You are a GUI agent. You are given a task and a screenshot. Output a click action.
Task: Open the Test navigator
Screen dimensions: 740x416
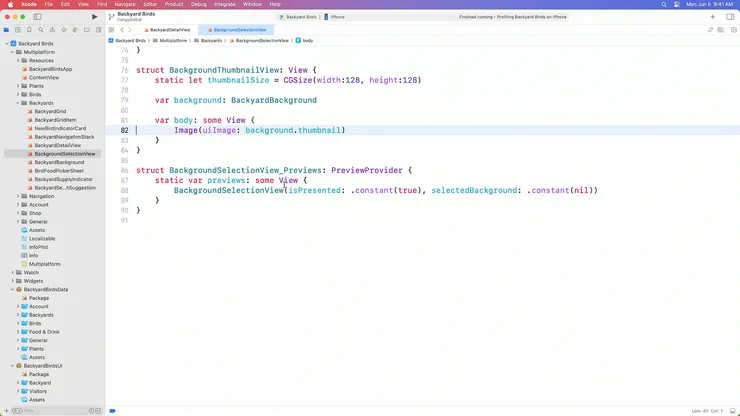click(x=64, y=30)
